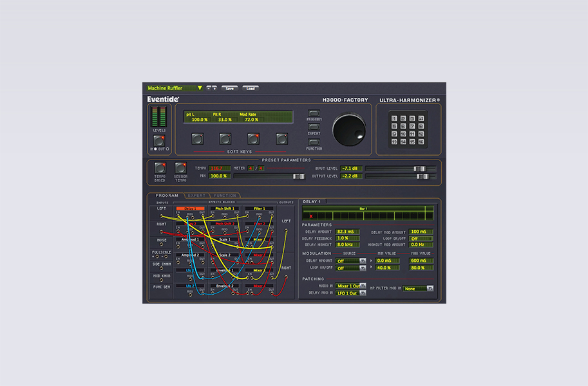This screenshot has height=386, width=588.
Task: Click the plus preset button
Action: 214,88
